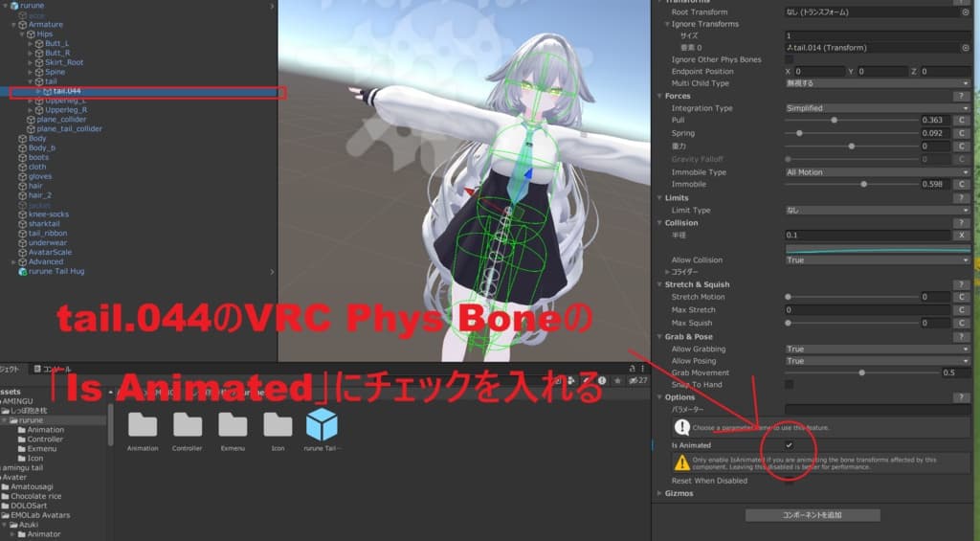This screenshot has height=541, width=980.
Task: Open the Icon folder thumbnail
Action: (278, 425)
